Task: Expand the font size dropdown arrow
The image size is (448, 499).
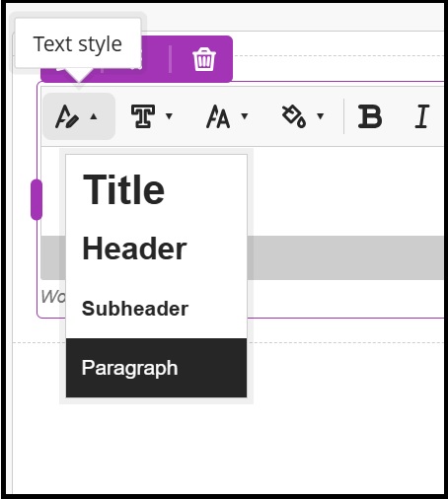Action: point(245,116)
